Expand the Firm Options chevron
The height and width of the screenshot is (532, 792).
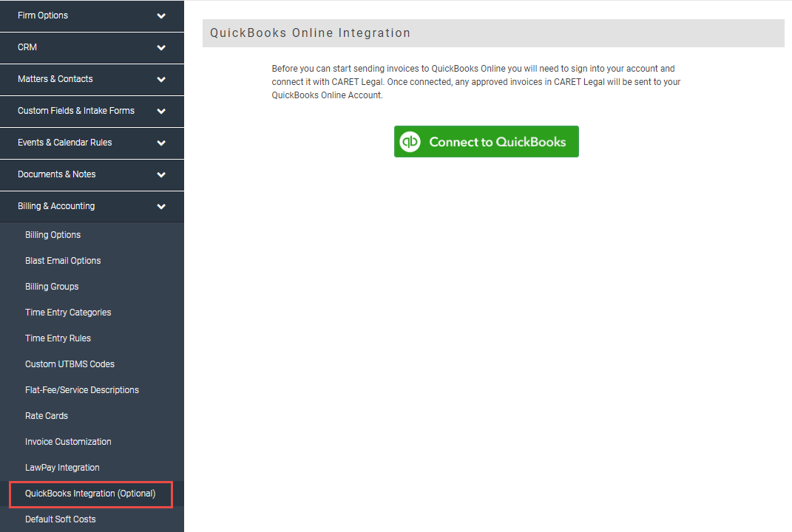click(x=161, y=16)
